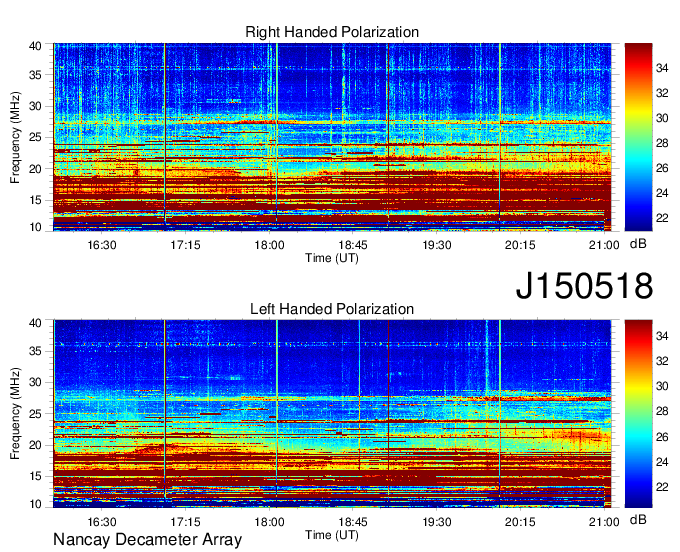Screen dimensions: 680x552
Task: Click the 20 MHz tick of Left Handed plot
Action: tap(35, 445)
